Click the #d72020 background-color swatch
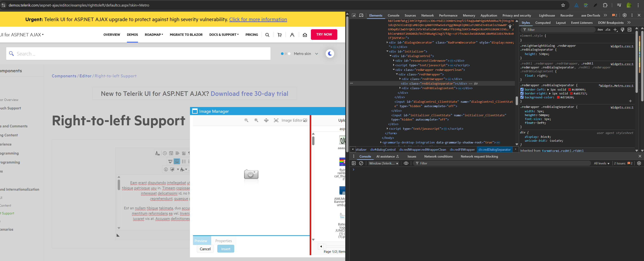The height and width of the screenshot is (261, 644). [x=558, y=97]
